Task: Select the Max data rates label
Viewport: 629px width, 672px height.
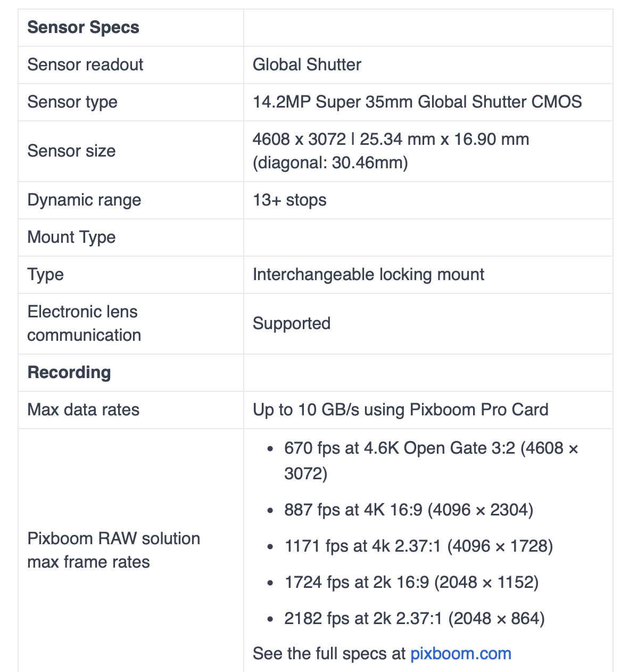Action: click(x=84, y=410)
